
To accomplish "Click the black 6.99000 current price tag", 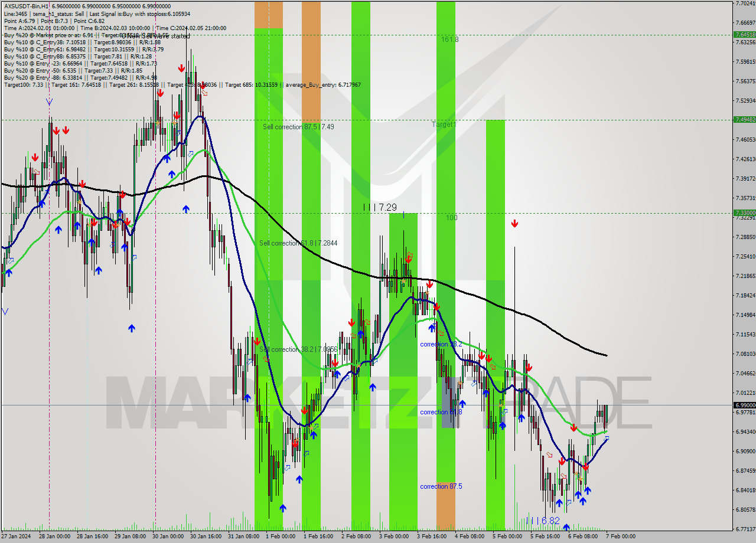I will (744, 405).
